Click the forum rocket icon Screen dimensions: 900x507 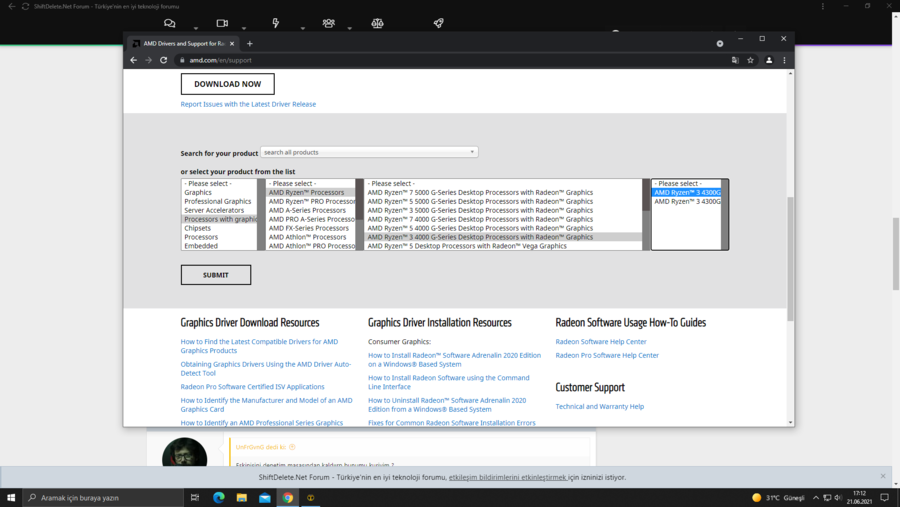coord(438,23)
